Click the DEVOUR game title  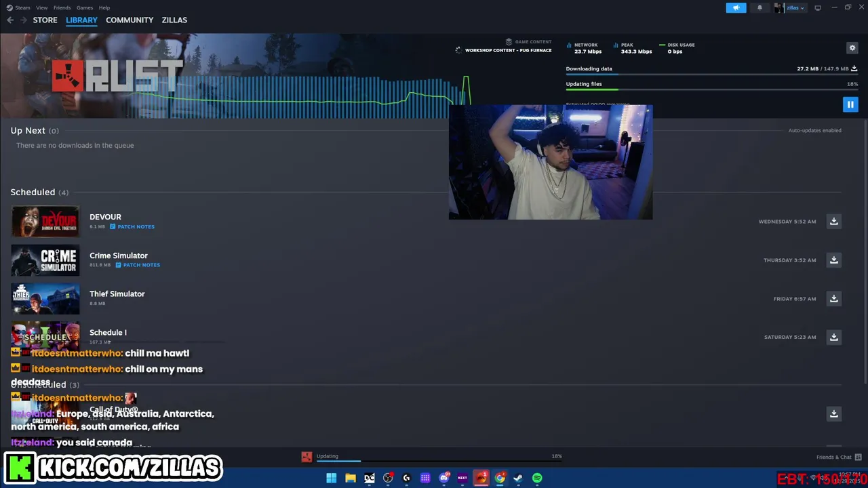click(105, 217)
